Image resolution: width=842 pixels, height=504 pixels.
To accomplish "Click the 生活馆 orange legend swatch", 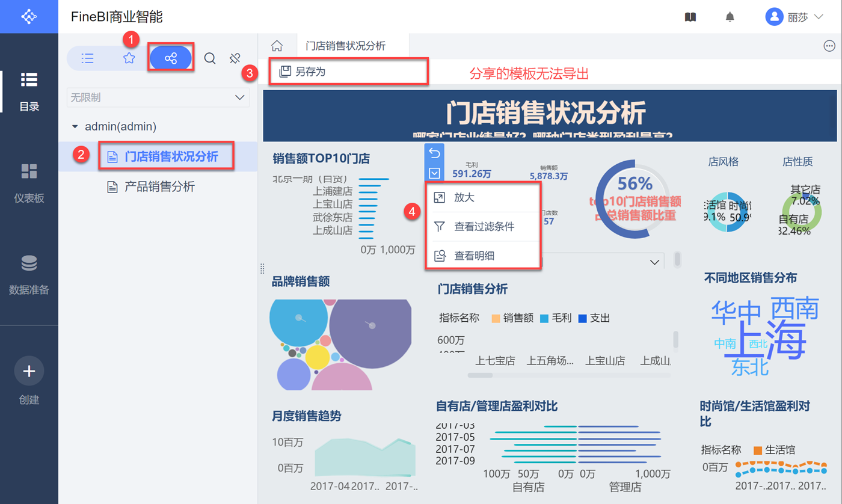I will click(x=758, y=450).
